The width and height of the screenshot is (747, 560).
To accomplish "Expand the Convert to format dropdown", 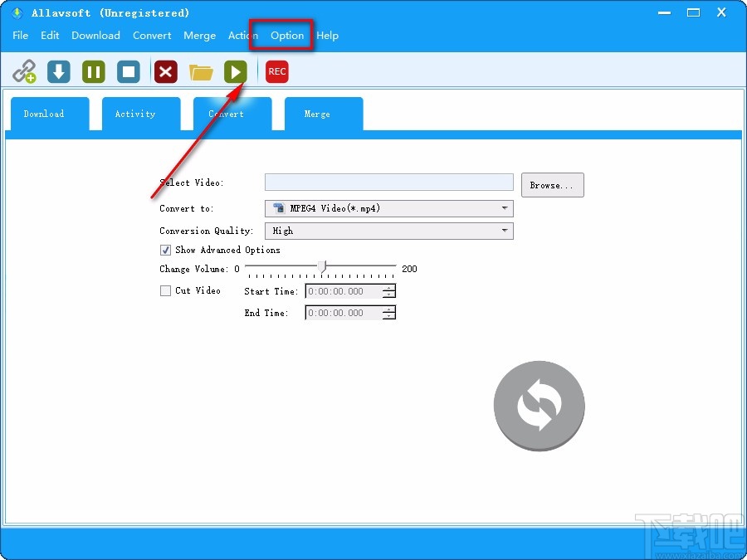I will pos(388,208).
